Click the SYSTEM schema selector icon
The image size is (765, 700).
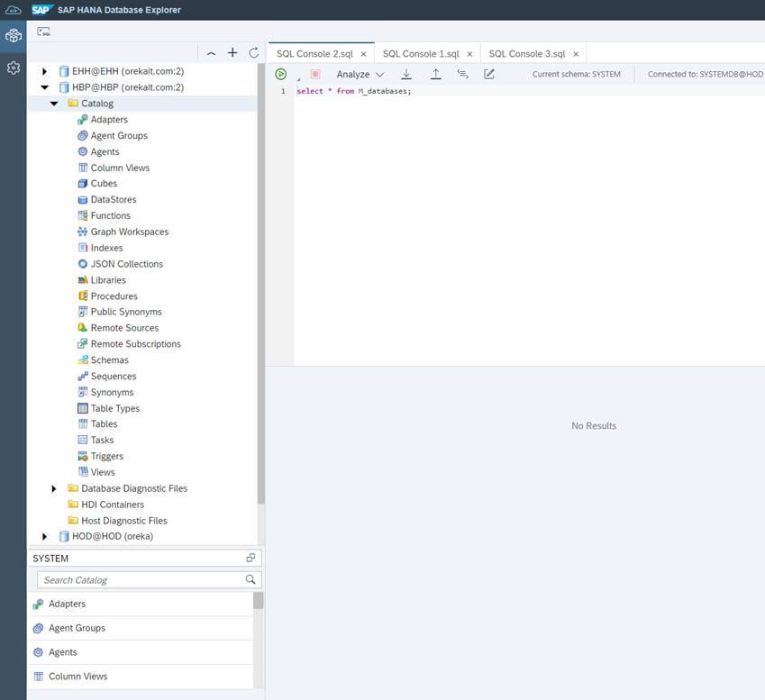[x=250, y=558]
